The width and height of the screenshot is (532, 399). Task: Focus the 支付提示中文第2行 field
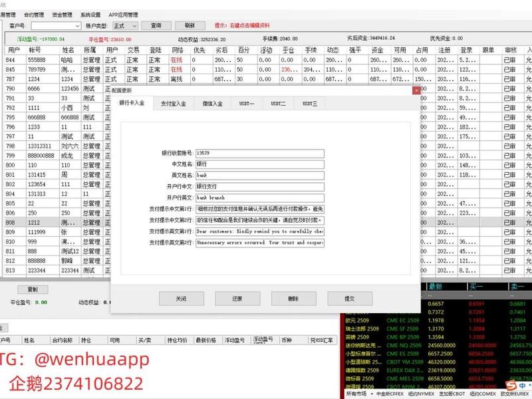[260, 220]
